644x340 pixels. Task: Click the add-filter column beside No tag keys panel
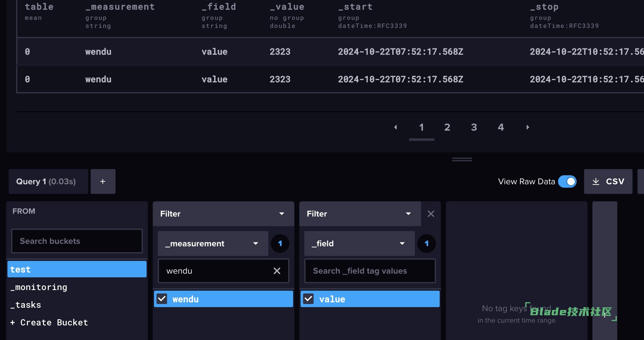(605, 271)
